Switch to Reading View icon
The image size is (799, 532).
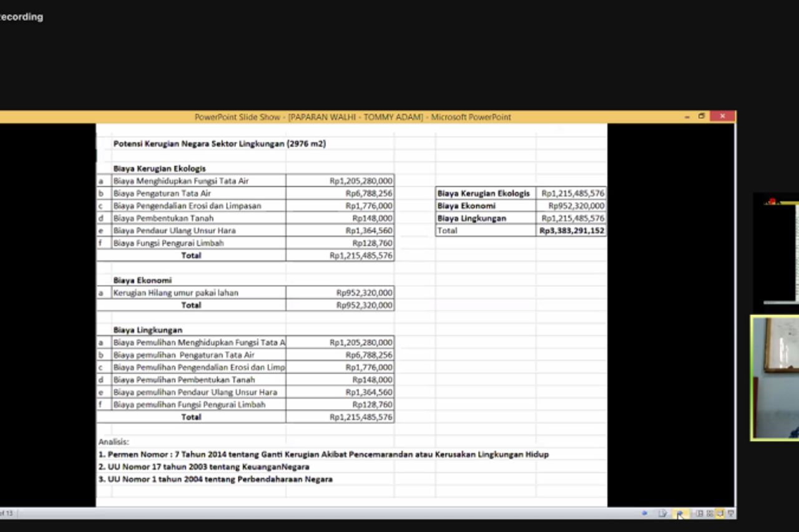click(720, 513)
